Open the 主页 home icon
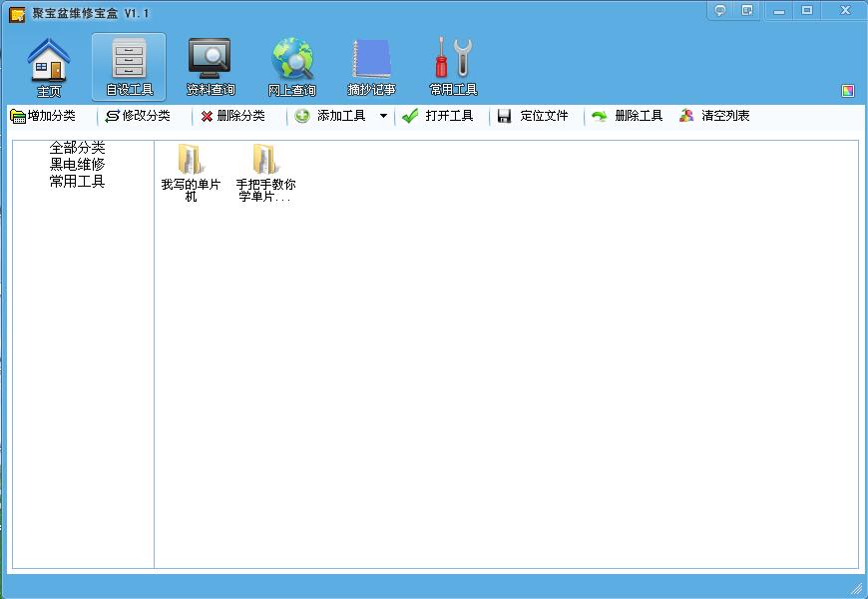This screenshot has height=599, width=868. (x=49, y=67)
